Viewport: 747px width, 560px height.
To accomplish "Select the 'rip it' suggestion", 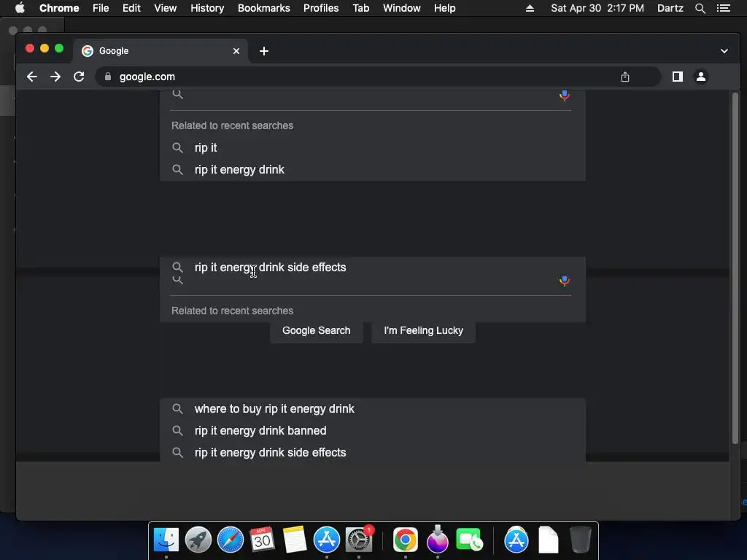I will pyautogui.click(x=373, y=147).
